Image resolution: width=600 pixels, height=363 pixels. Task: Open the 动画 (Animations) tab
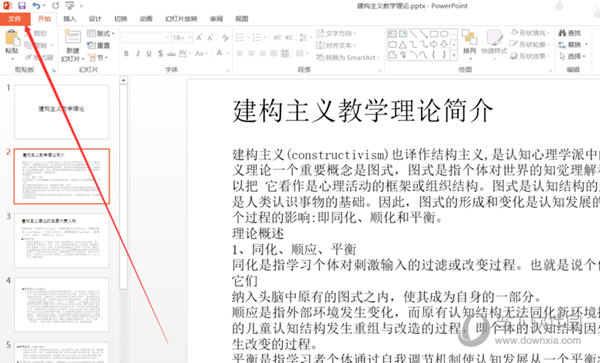(146, 19)
